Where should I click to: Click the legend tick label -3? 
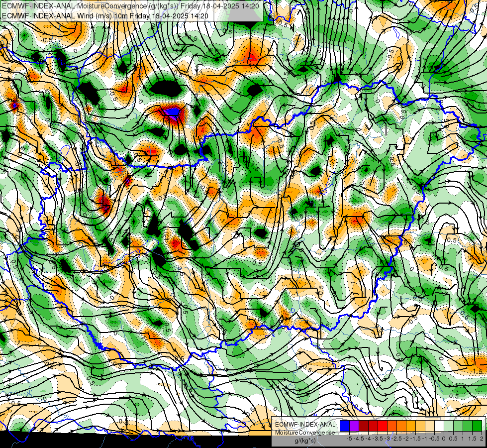pos(387,439)
